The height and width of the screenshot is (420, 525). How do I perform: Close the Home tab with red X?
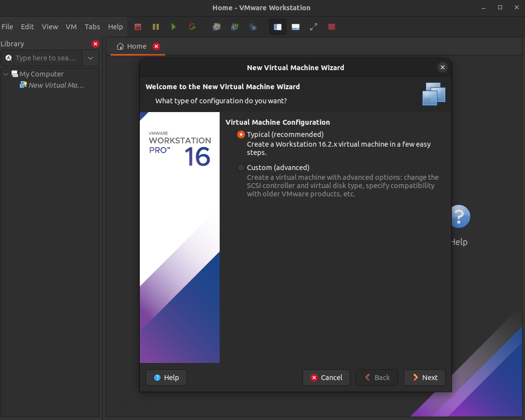pos(156,46)
